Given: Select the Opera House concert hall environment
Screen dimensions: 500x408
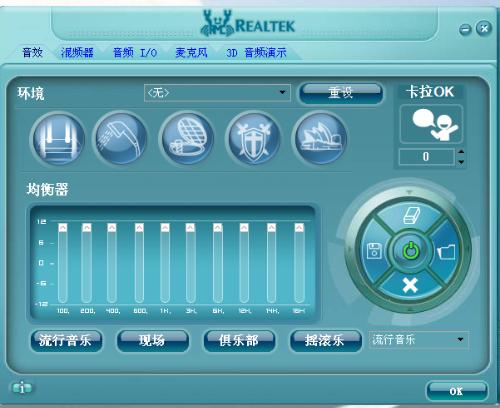Looking at the screenshot, I should tap(320, 139).
